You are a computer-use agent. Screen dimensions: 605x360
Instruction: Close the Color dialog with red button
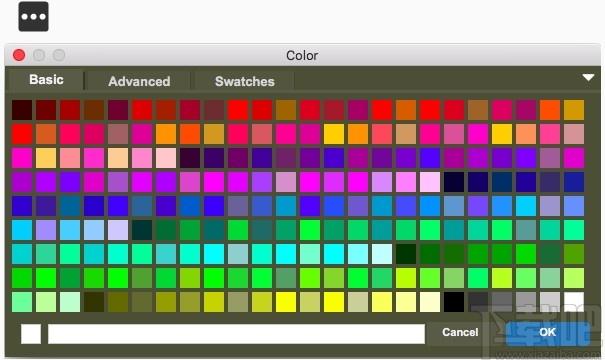point(19,55)
